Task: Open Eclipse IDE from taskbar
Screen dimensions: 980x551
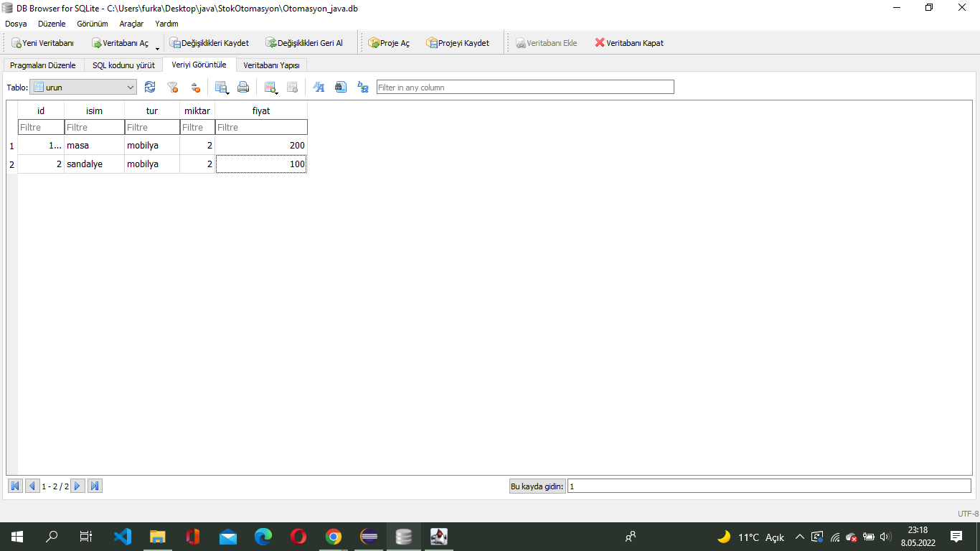Action: pyautogui.click(x=369, y=537)
